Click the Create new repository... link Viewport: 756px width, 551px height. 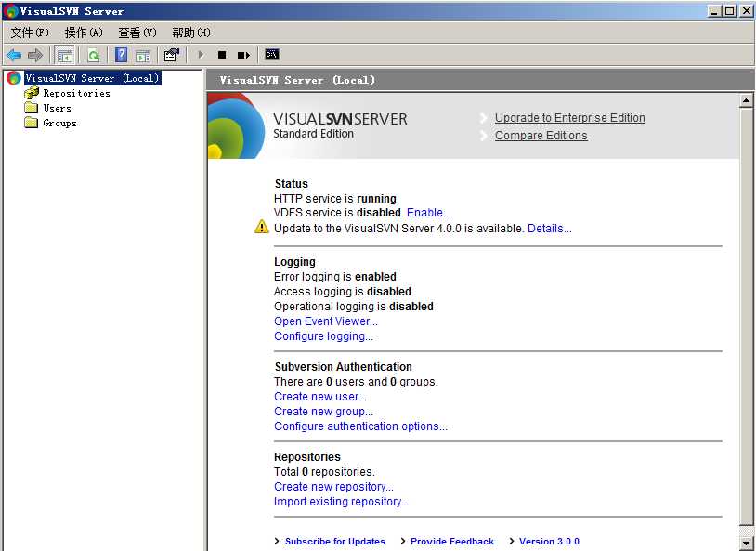333,487
